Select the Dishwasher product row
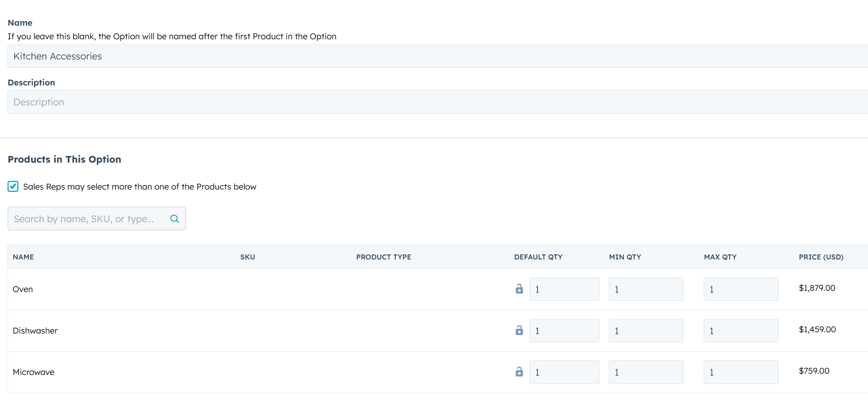Screen dimensions: 868x412 [x=236, y=330]
